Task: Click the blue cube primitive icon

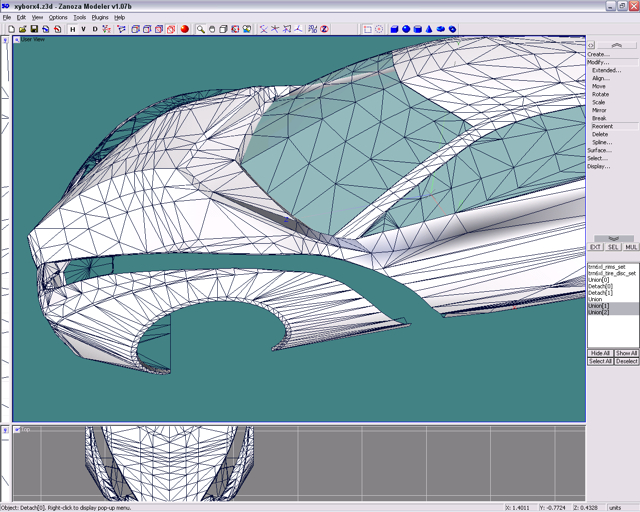Action: tap(393, 29)
